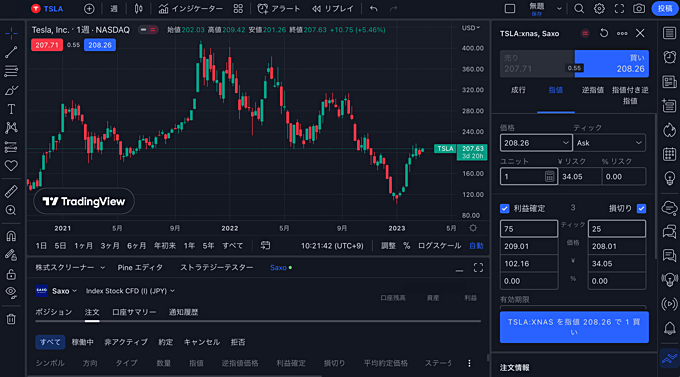The height and width of the screenshot is (377, 680).
Task: Toggle the log scale option
Action: coord(439,246)
